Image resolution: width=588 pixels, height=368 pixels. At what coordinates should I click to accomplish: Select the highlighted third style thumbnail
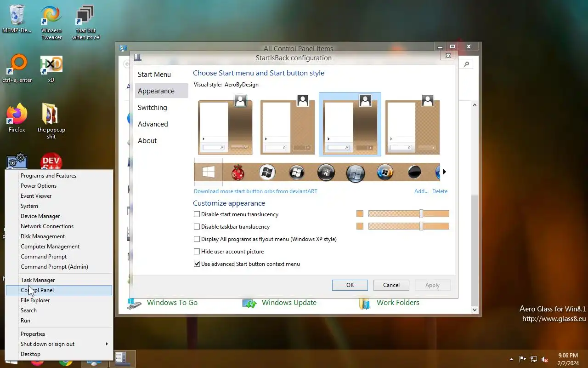click(x=350, y=124)
